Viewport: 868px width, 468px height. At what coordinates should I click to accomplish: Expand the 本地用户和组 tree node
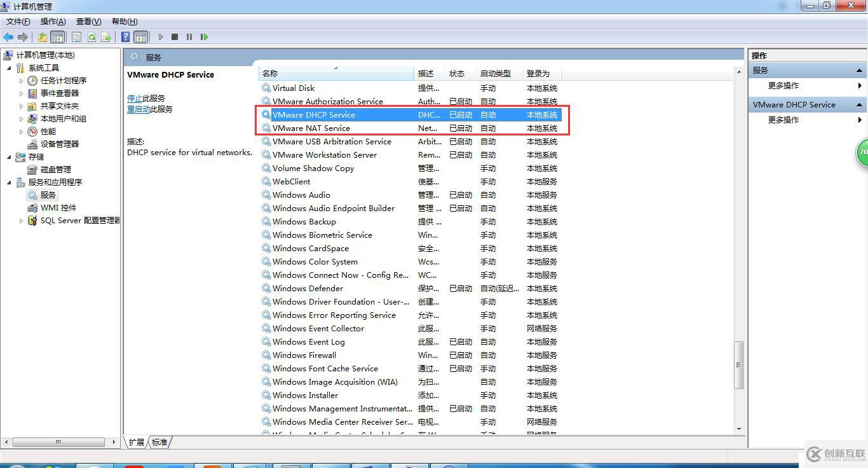(x=21, y=119)
